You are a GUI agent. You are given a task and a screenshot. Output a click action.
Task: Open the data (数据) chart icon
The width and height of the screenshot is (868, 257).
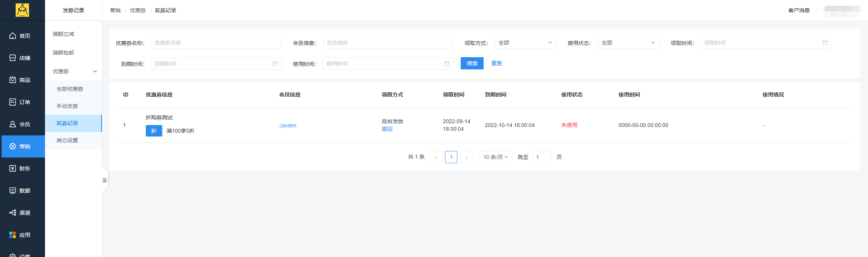[x=13, y=191]
